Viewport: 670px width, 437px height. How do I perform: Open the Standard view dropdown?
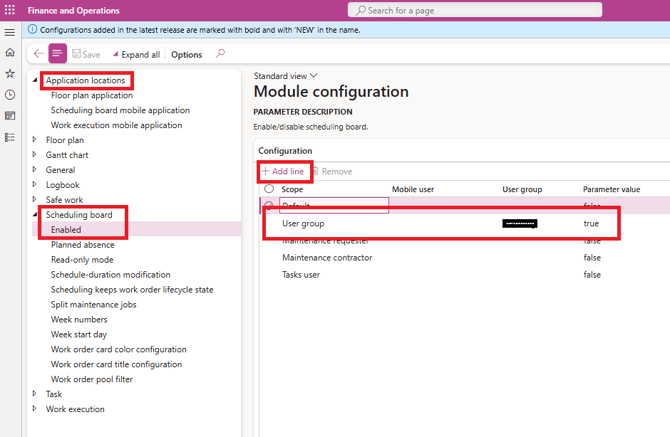pos(285,76)
